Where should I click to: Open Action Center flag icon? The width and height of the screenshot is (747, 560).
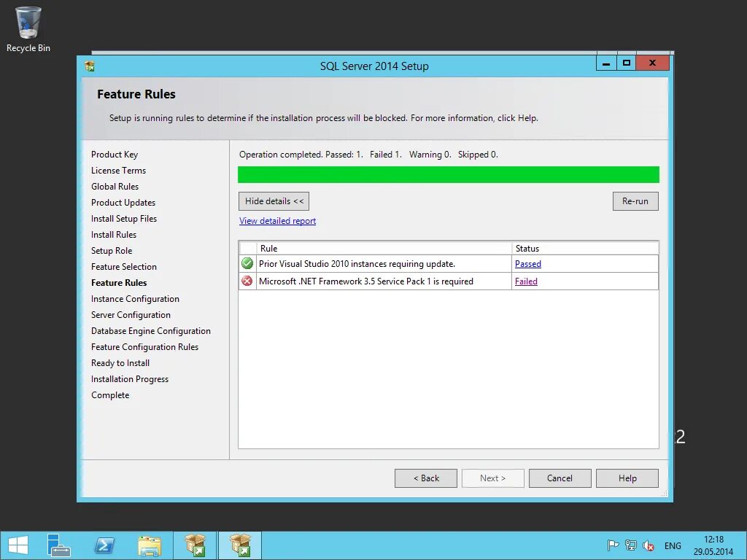[x=613, y=545]
